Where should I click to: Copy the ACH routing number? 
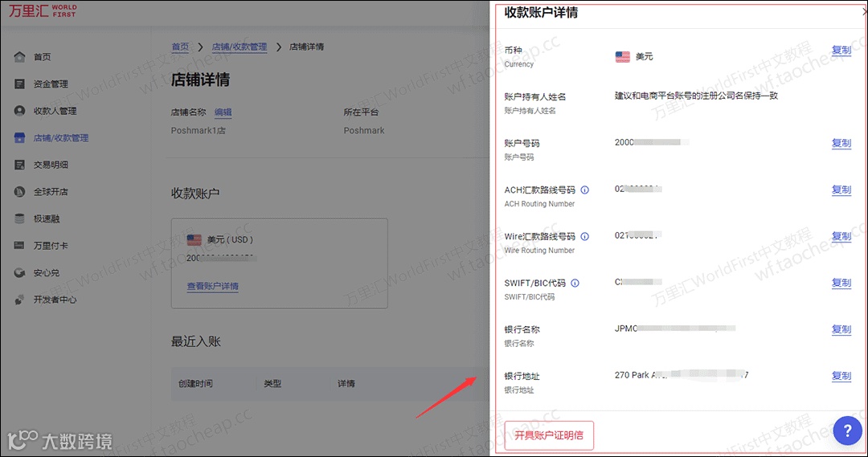tap(841, 190)
